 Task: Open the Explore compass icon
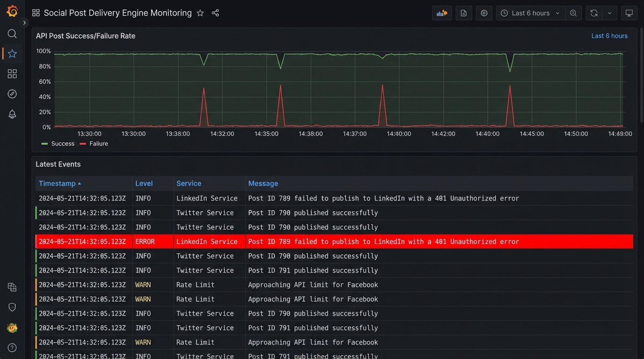12,94
